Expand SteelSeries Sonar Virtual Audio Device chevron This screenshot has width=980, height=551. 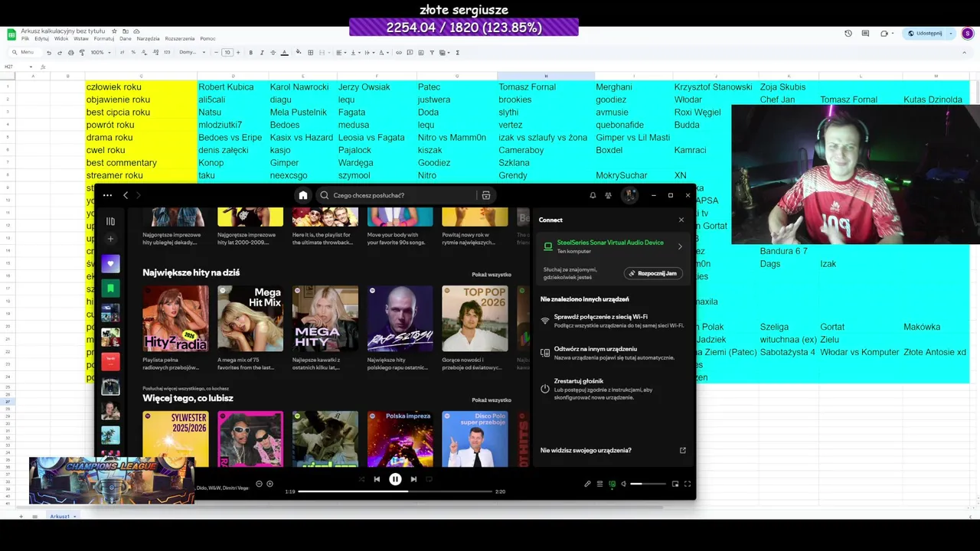click(680, 246)
